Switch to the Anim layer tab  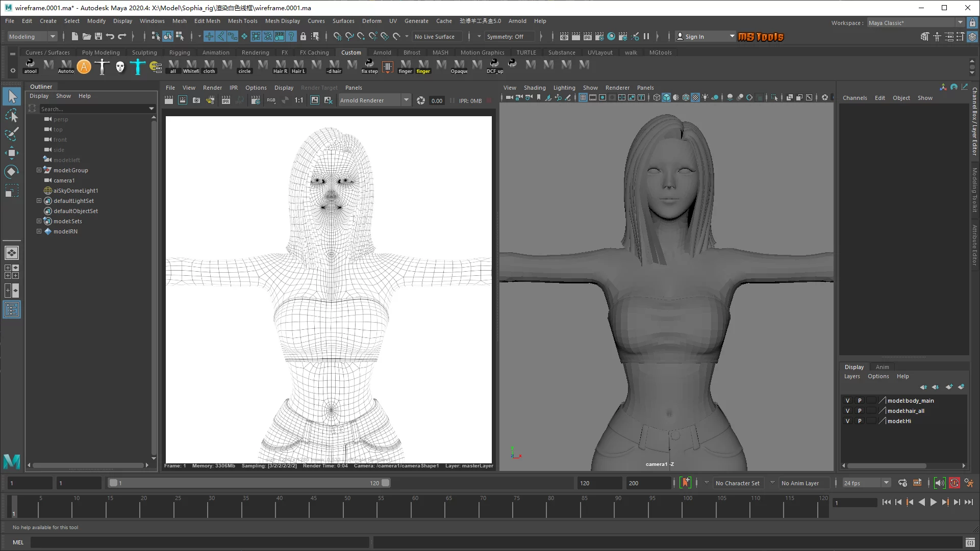[882, 367]
